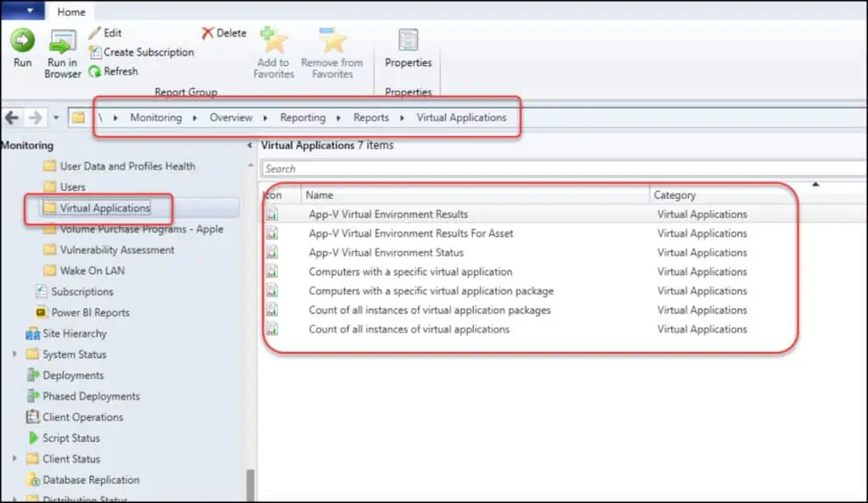Screen dimensions: 868x503
Task: Click the Database Replication node icon
Action: (33, 480)
